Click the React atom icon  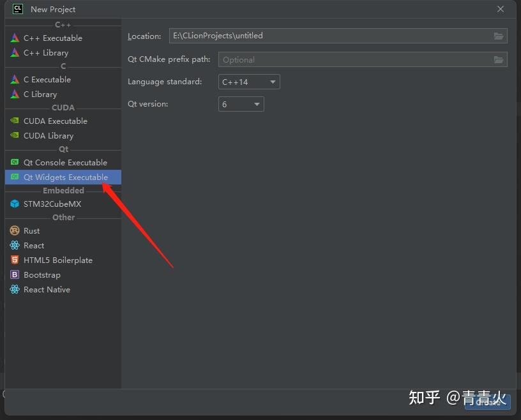point(15,245)
